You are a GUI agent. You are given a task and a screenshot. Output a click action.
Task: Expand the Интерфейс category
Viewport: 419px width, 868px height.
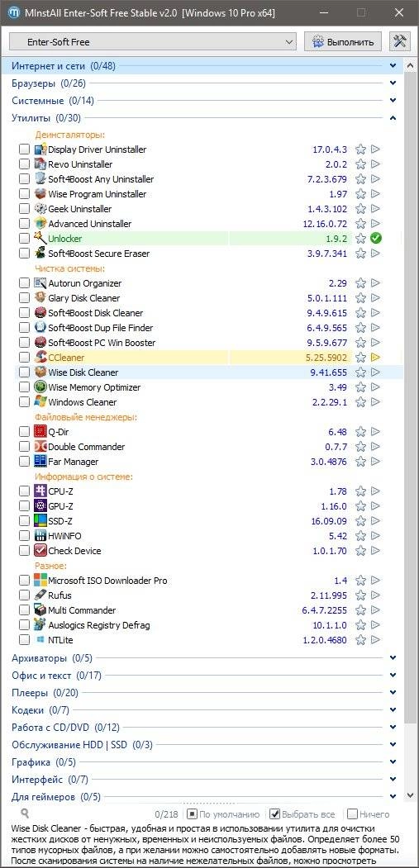(393, 780)
